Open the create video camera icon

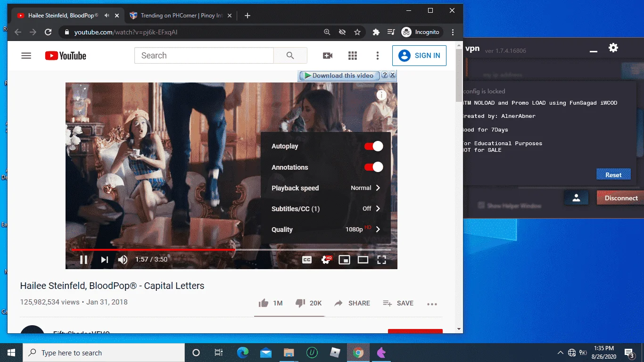coord(328,56)
